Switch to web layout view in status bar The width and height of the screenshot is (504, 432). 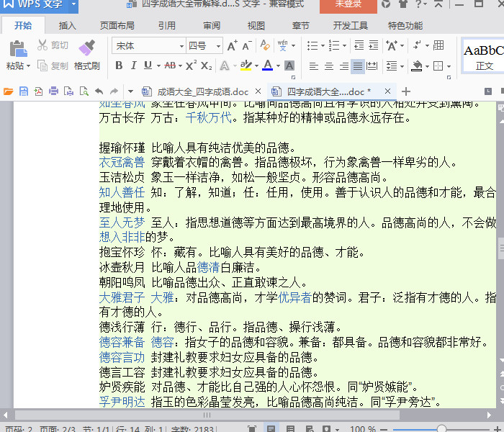pyautogui.click(x=310, y=428)
